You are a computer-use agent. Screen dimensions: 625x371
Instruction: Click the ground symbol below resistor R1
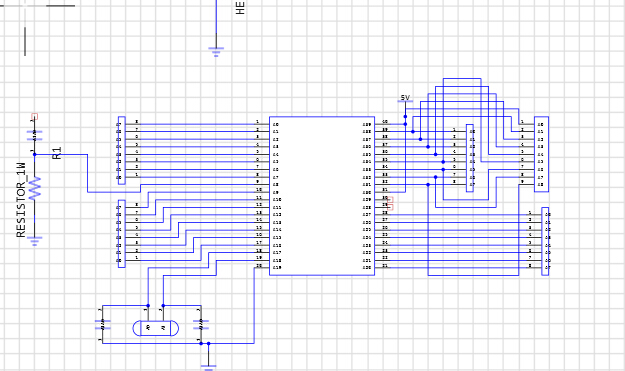click(35, 241)
